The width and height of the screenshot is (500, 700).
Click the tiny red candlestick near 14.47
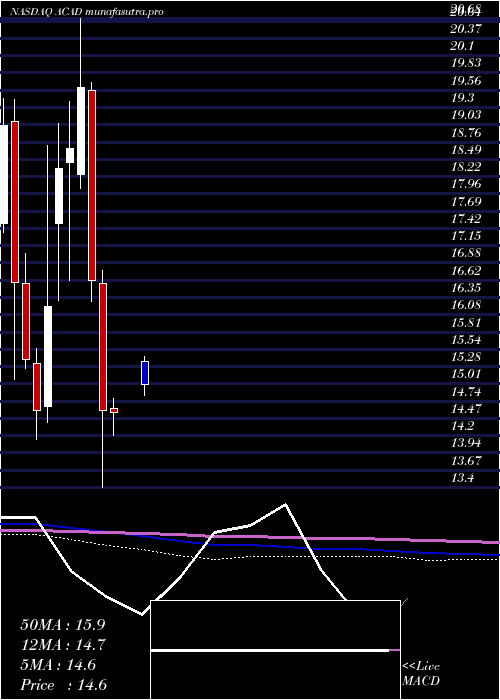pos(114,410)
